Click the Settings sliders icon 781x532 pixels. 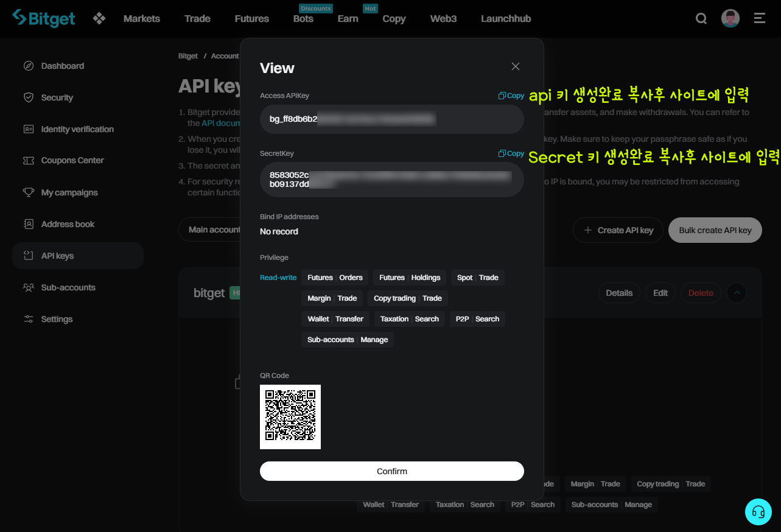pyautogui.click(x=29, y=319)
